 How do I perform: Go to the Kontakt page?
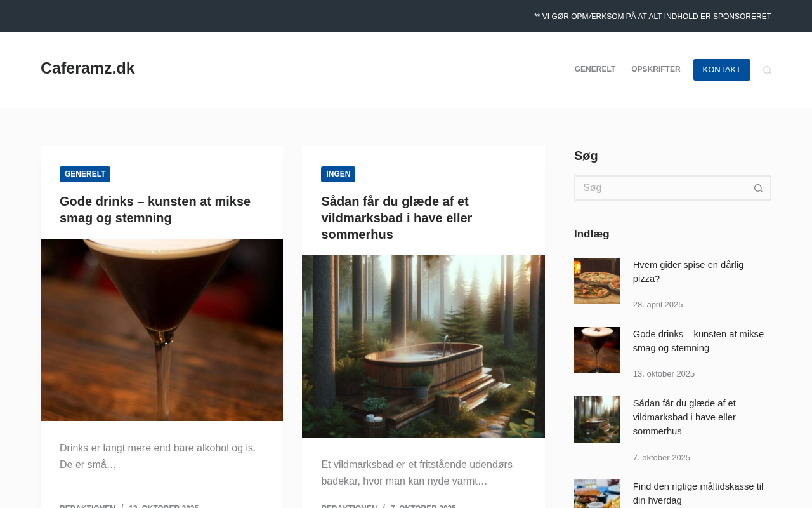(722, 70)
